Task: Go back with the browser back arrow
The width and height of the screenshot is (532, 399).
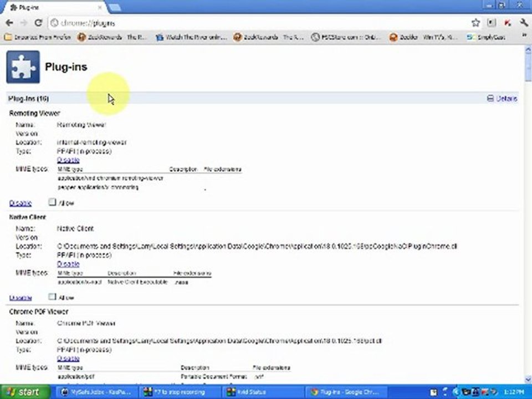Action: point(9,23)
